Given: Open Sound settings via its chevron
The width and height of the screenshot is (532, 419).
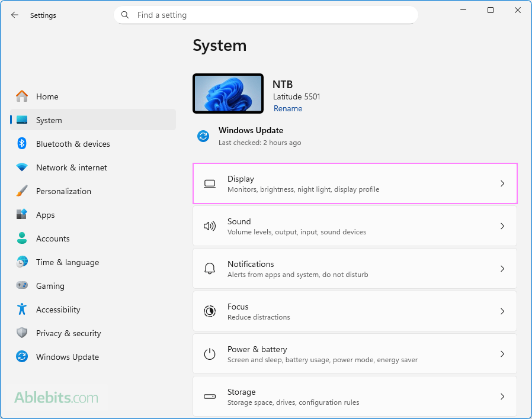Looking at the screenshot, I should [502, 226].
